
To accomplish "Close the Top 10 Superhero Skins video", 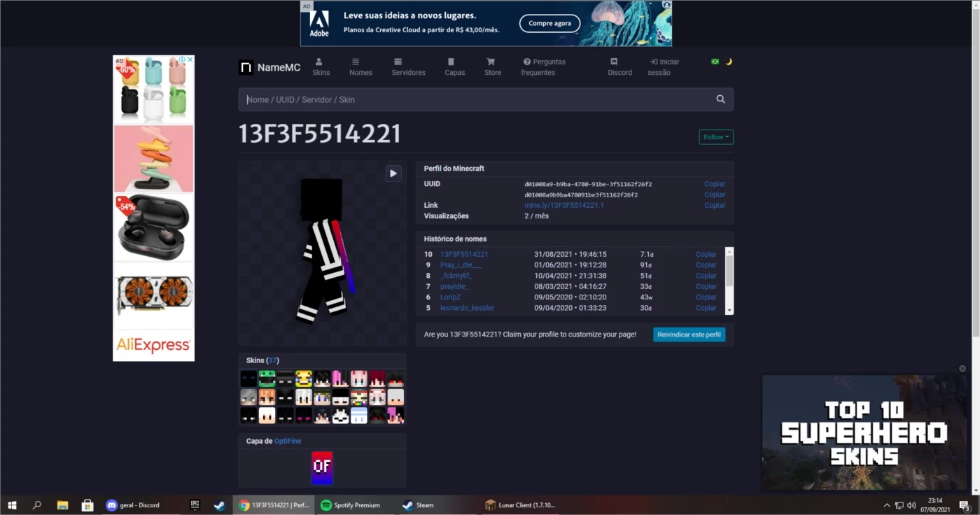I will coord(962,368).
